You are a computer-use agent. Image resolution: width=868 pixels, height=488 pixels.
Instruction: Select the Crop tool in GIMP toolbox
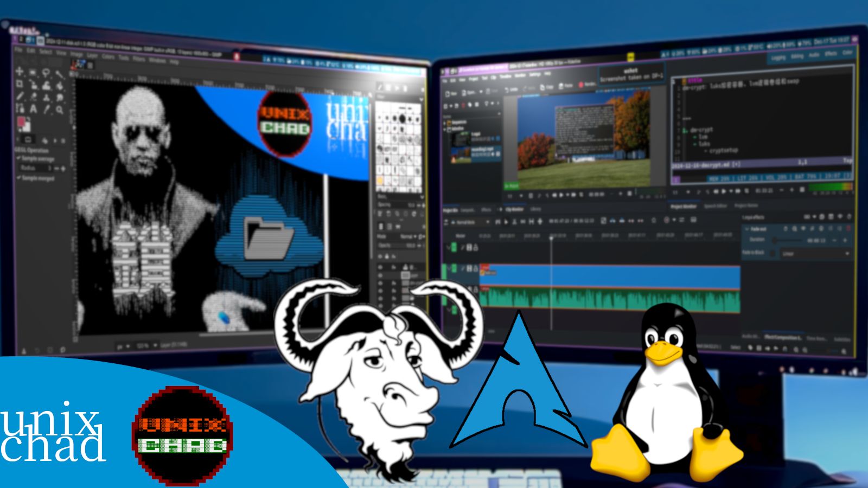[19, 84]
